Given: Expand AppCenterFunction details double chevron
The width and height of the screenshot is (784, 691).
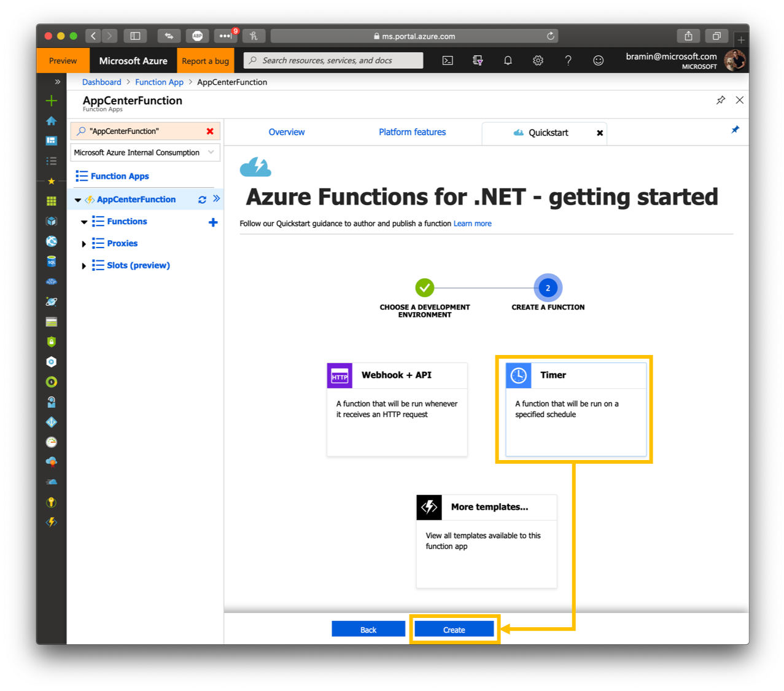Looking at the screenshot, I should click(x=216, y=198).
